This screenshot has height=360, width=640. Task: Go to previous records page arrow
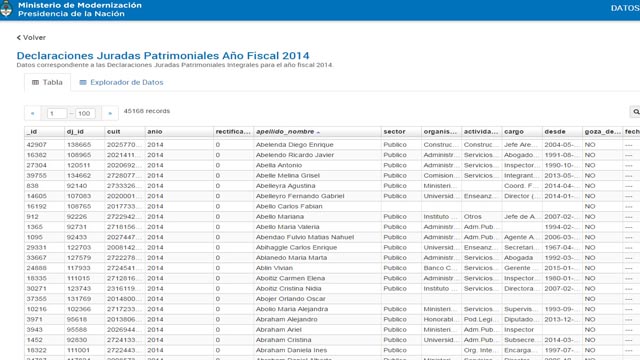[33, 113]
